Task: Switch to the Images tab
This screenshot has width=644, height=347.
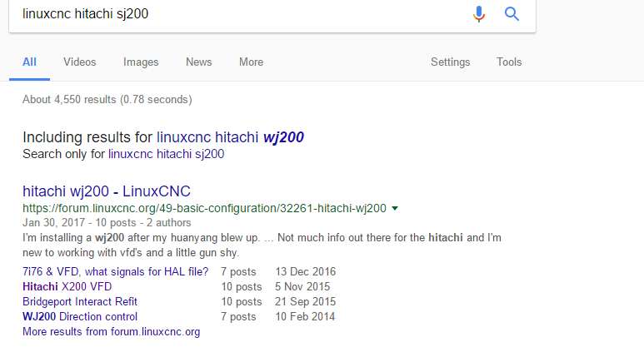Action: click(141, 62)
